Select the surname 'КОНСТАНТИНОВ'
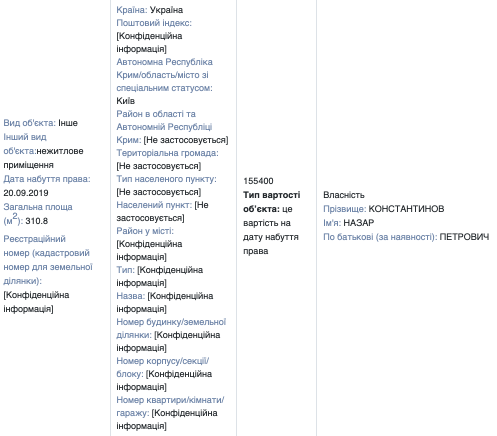This screenshot has width=497, height=436. coord(406,209)
